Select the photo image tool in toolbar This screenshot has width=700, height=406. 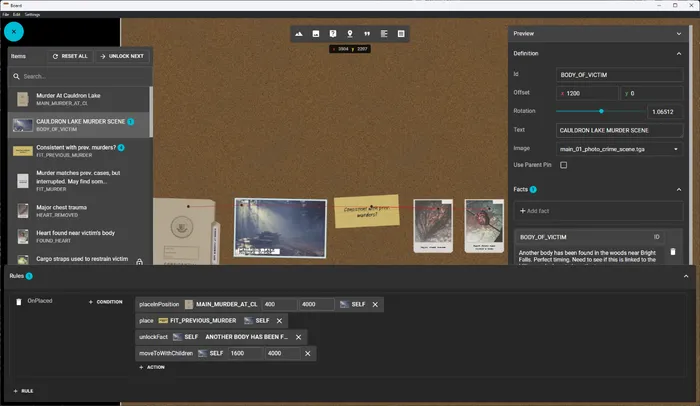(316, 34)
